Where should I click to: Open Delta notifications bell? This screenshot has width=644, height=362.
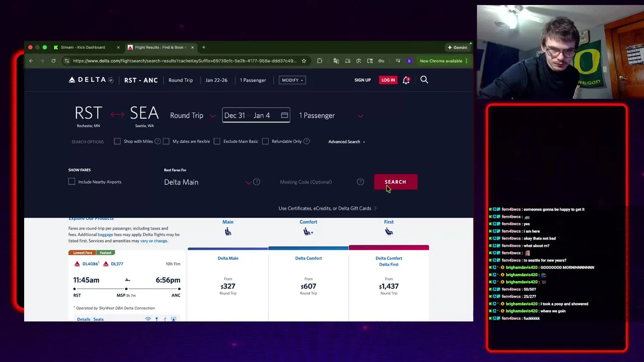point(406,80)
